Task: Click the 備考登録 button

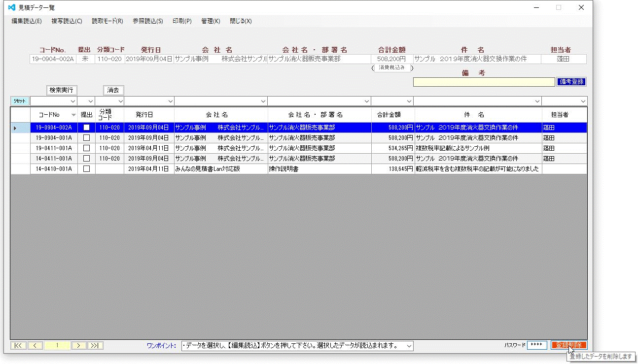Action: pos(572,82)
